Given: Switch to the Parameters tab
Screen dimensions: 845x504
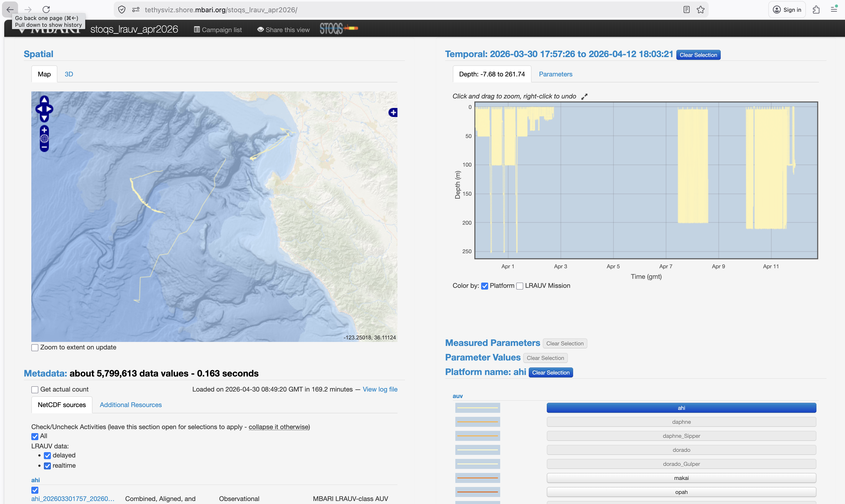Looking at the screenshot, I should click(556, 74).
